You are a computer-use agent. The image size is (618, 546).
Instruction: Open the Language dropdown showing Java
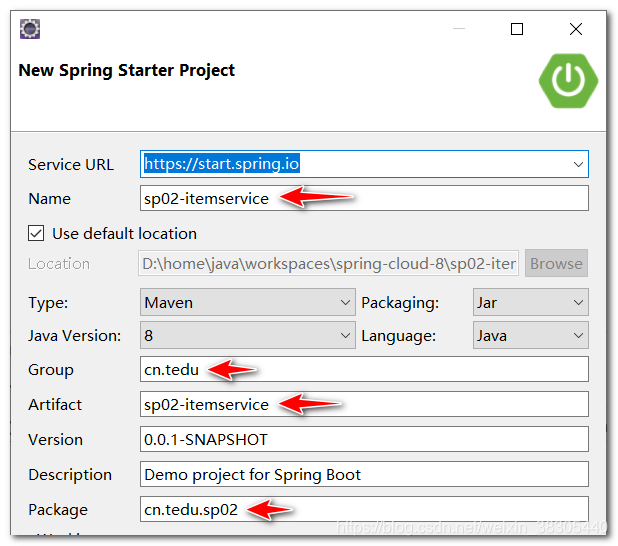531,335
